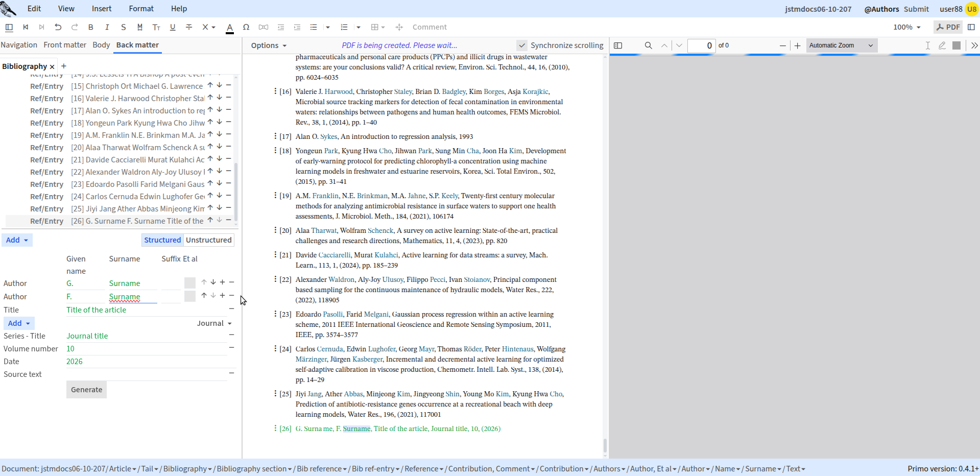
Task: Expand the Options dropdown
Action: coord(269,45)
